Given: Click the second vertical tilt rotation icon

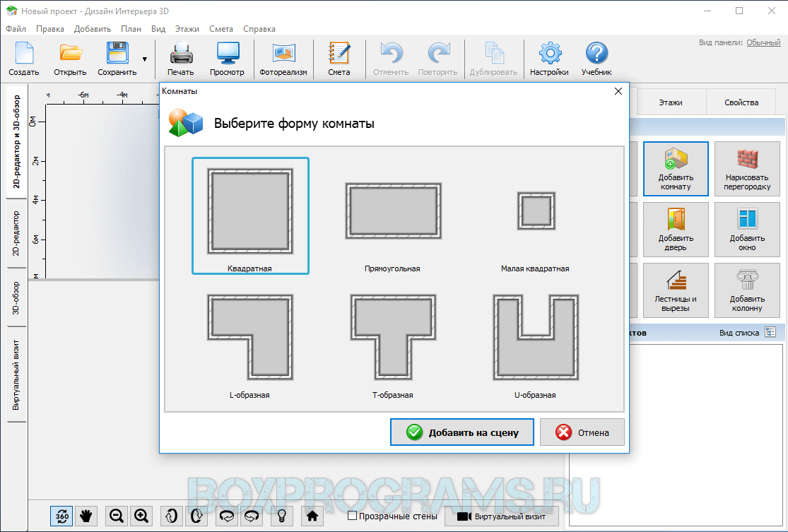Looking at the screenshot, I should [x=196, y=516].
